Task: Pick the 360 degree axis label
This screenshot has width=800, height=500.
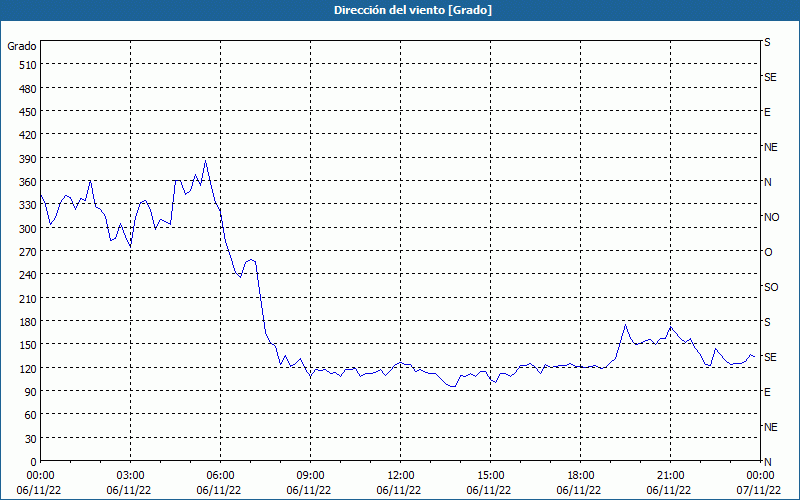Action: coord(28,182)
